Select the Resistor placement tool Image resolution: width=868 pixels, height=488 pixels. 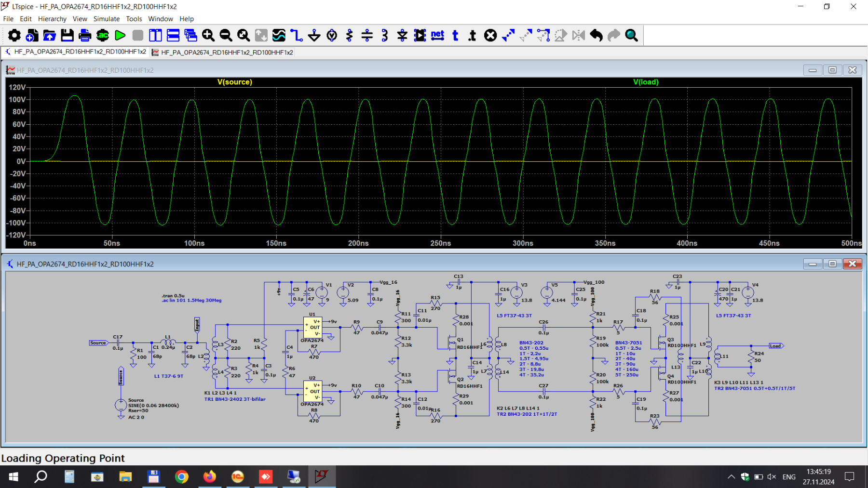tap(350, 35)
